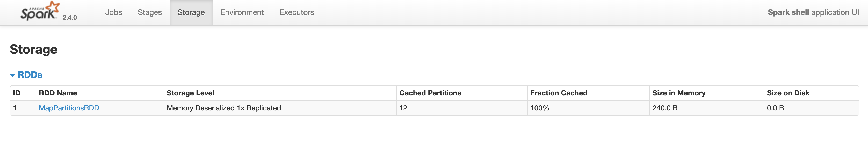Go to the Environment tab

242,12
